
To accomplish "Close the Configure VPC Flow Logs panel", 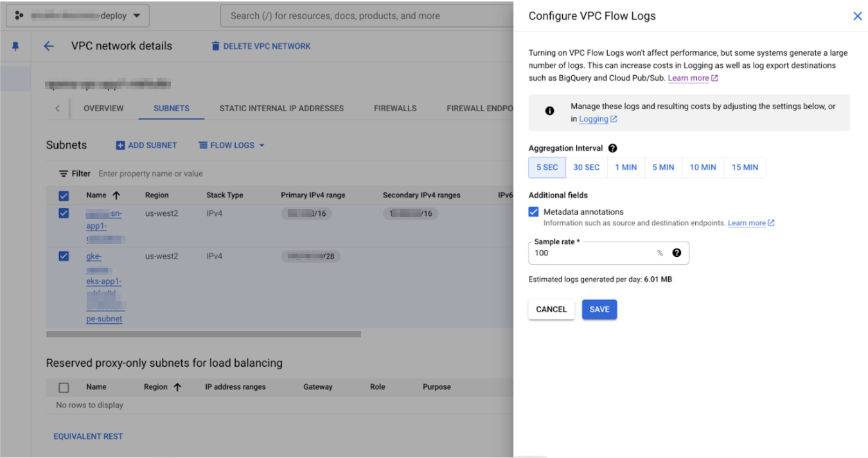I will click(857, 16).
